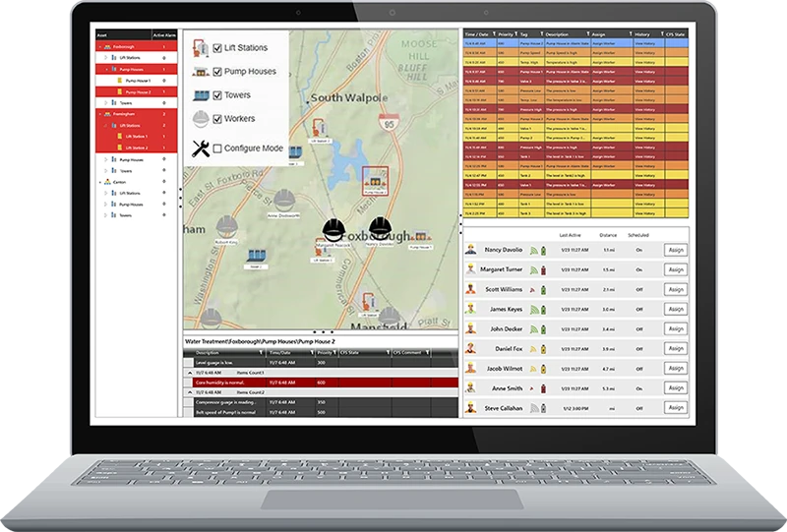787x532 pixels.
Task: Collapse the Foxborough tree node
Action: [100, 46]
